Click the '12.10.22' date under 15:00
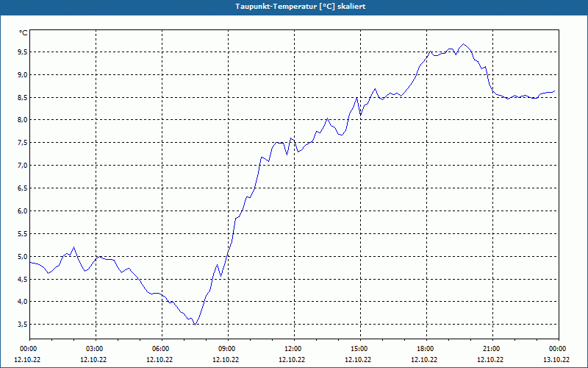This screenshot has width=588, height=368. tap(358, 359)
